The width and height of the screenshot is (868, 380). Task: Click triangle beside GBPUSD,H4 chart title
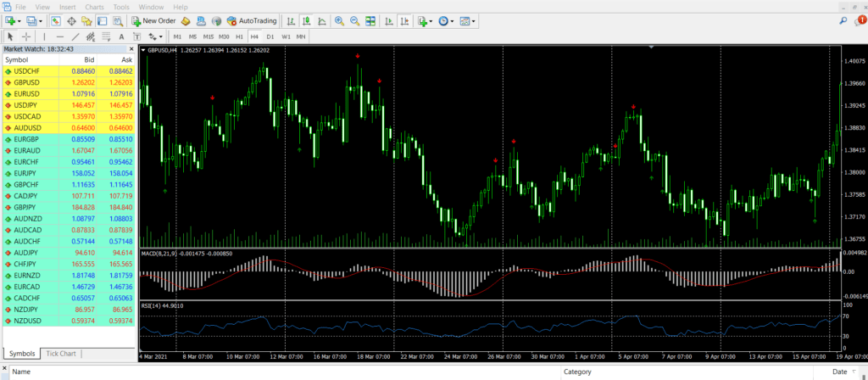tap(144, 50)
